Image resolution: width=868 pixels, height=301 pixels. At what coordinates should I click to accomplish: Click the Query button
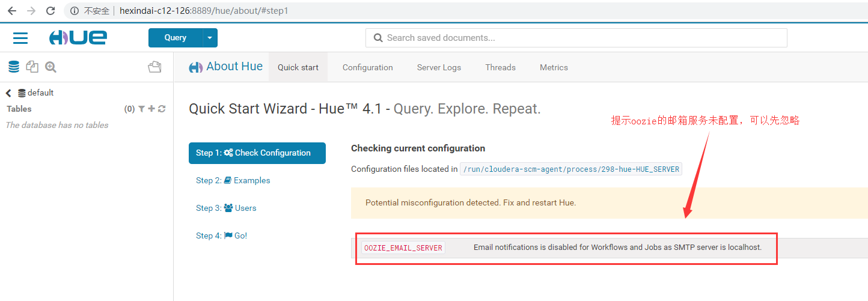point(175,37)
